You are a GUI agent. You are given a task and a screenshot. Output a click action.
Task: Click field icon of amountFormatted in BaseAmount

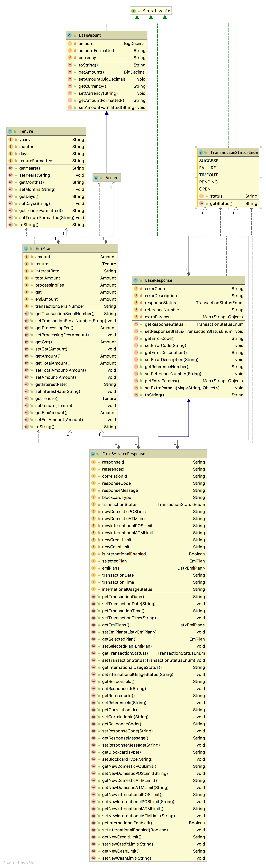pos(70,51)
